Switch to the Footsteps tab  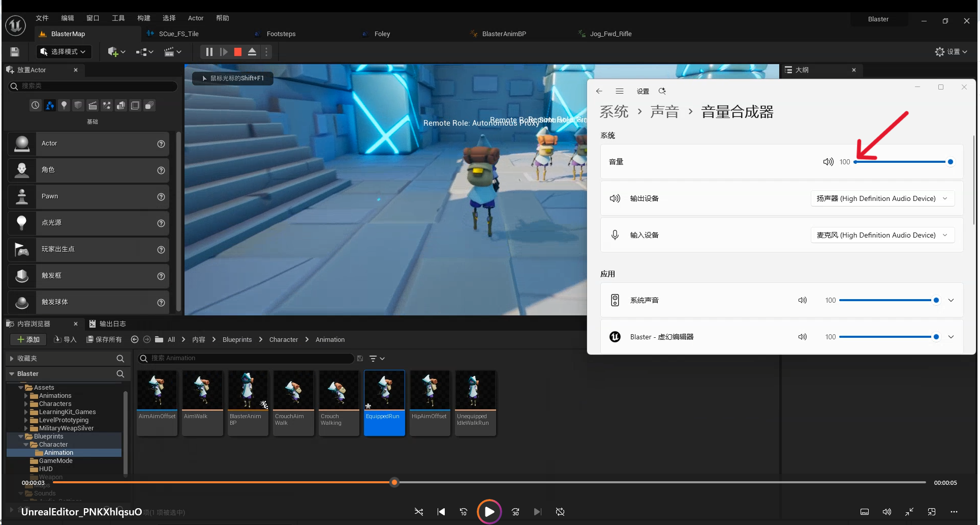[281, 34]
